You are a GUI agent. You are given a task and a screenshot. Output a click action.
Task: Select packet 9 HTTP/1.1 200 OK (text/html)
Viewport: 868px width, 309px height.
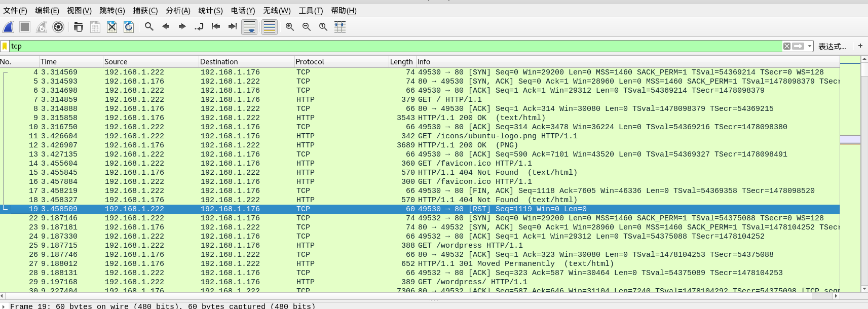[x=420, y=118]
